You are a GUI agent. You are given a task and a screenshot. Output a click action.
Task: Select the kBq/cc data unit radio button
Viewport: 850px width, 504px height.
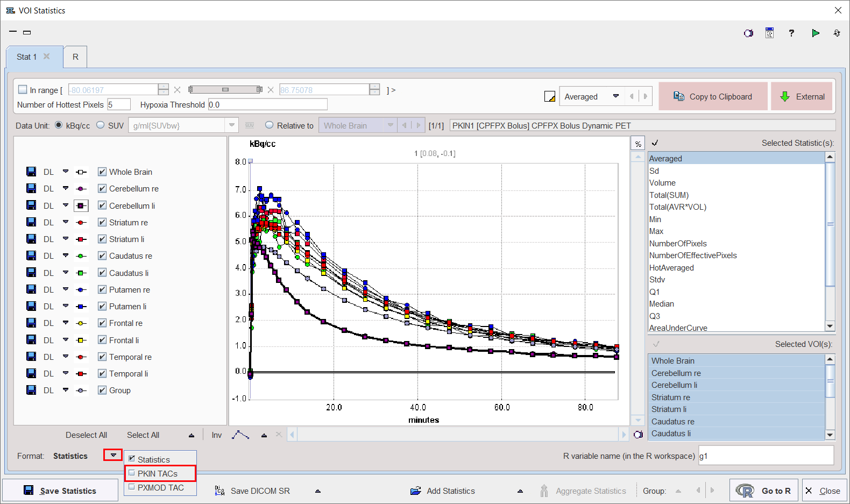59,125
